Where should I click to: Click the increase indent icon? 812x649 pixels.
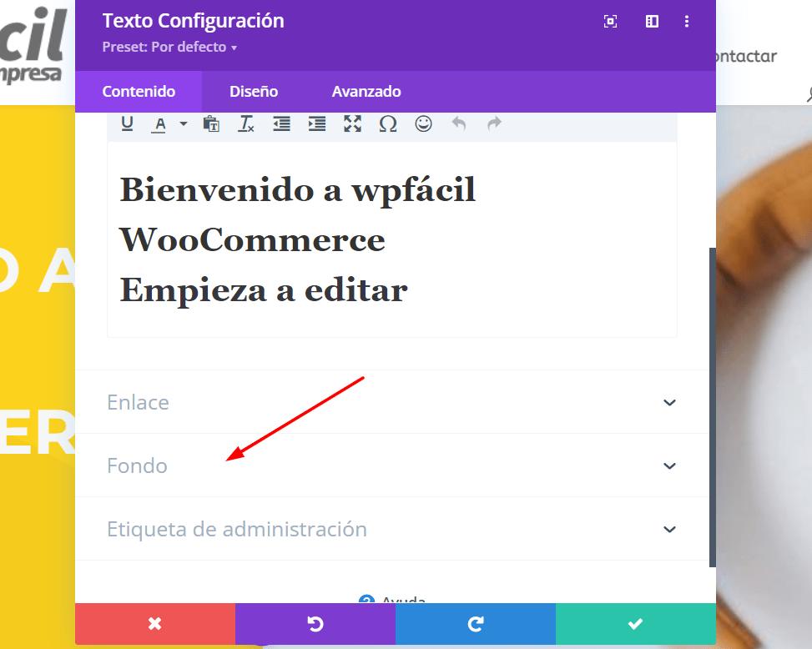(x=317, y=124)
